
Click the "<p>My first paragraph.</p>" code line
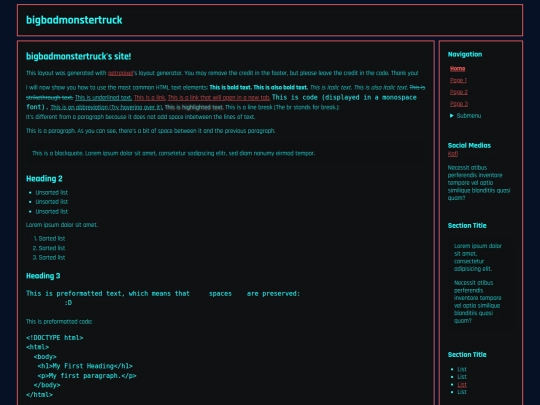coord(87,376)
